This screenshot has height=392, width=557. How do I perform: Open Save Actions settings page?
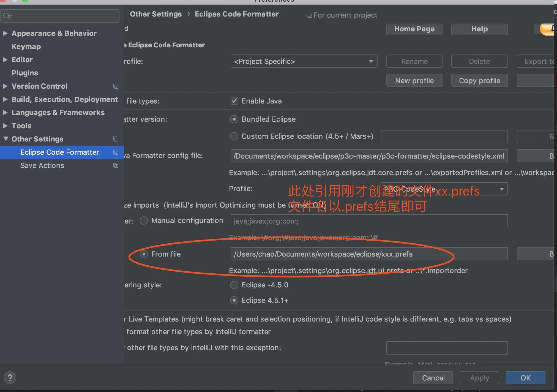pos(42,165)
